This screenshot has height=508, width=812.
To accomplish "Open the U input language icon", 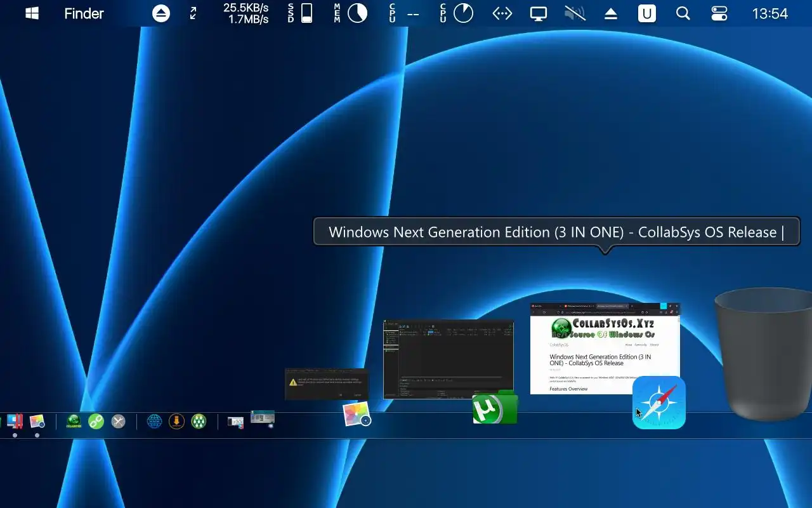I will [647, 13].
